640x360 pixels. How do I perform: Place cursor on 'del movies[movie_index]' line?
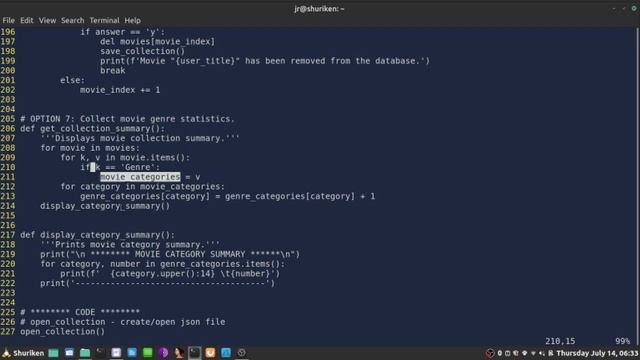point(157,42)
